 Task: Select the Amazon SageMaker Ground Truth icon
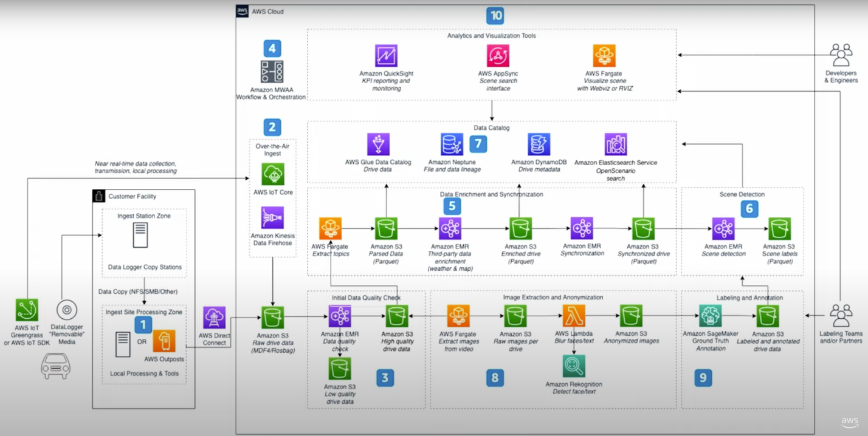click(709, 316)
